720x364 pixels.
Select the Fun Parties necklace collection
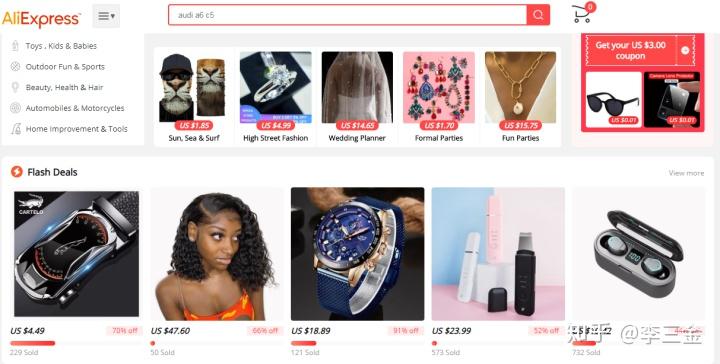point(520,97)
